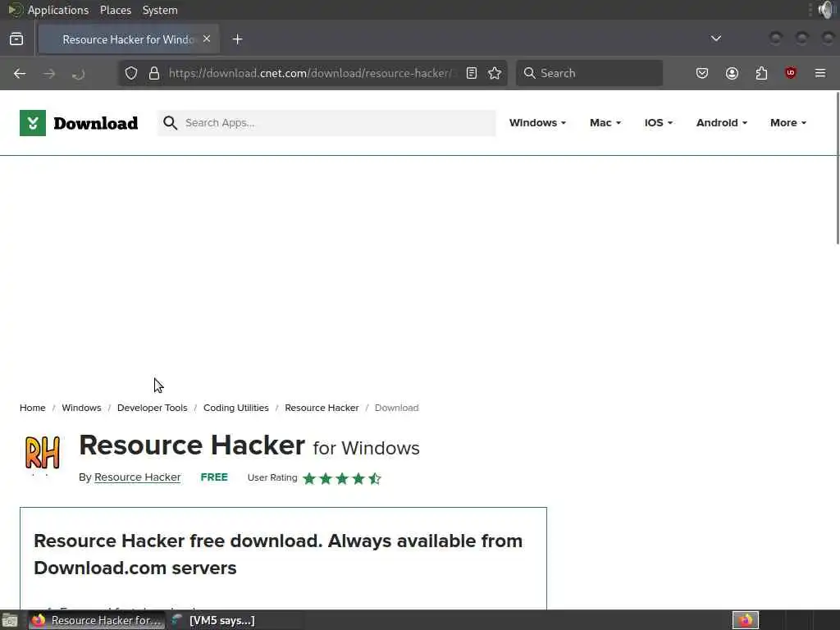Viewport: 840px width, 630px height.
Task: Open the list all tabs chevron
Action: click(x=715, y=39)
